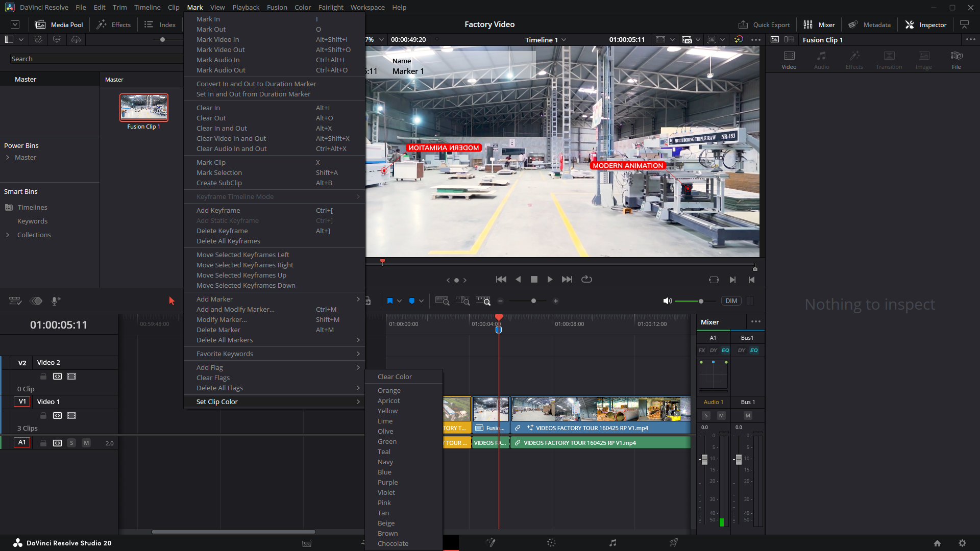
Task: Select the Timelines smart bin
Action: point(32,208)
